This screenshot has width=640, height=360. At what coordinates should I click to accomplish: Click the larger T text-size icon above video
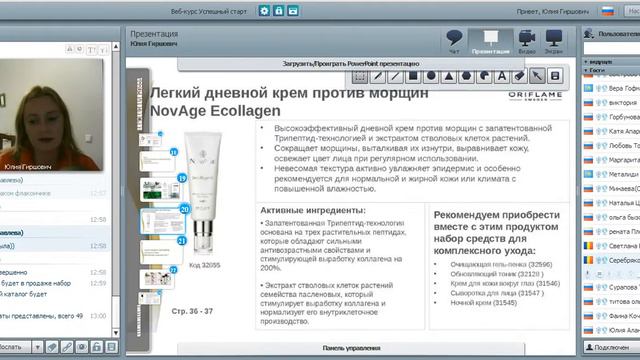91,50
